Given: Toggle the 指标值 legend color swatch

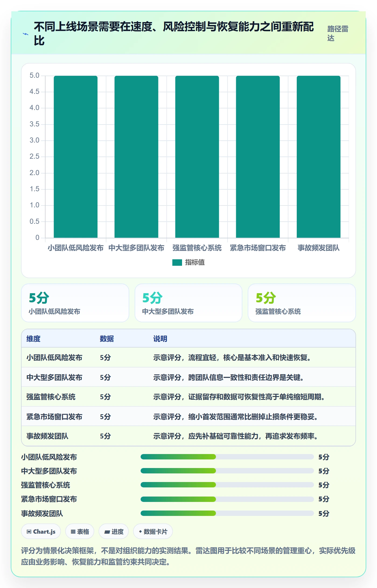Looking at the screenshot, I should click(177, 262).
